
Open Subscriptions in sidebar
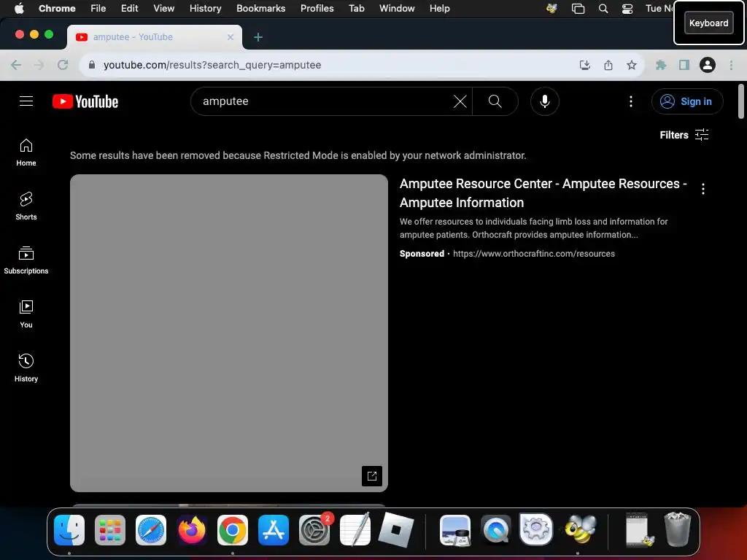(x=26, y=260)
